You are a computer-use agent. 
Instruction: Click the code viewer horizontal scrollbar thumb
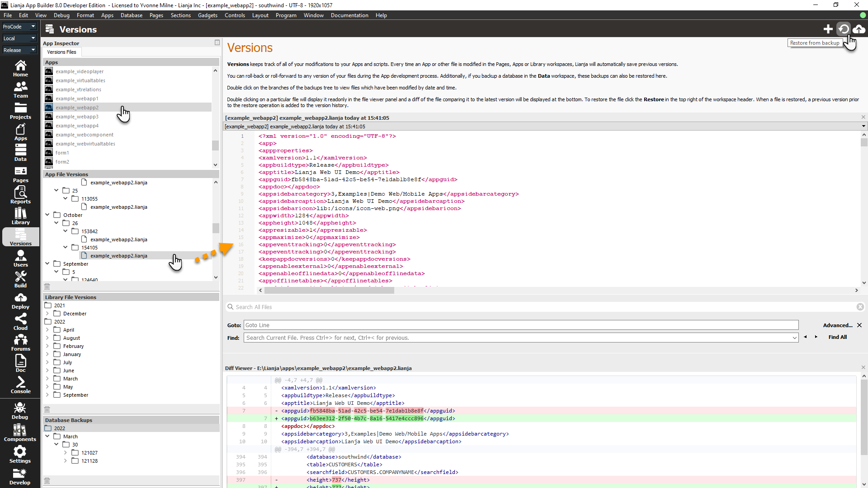pos(329,291)
